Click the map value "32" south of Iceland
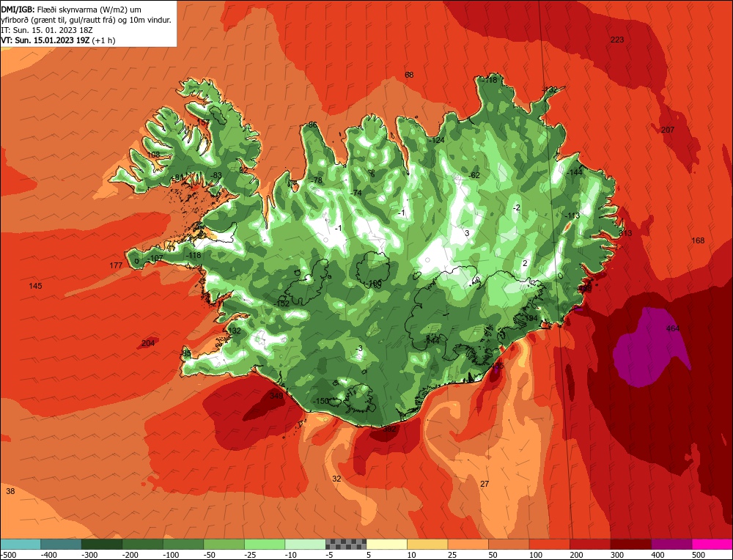733x560 pixels. pyautogui.click(x=336, y=479)
